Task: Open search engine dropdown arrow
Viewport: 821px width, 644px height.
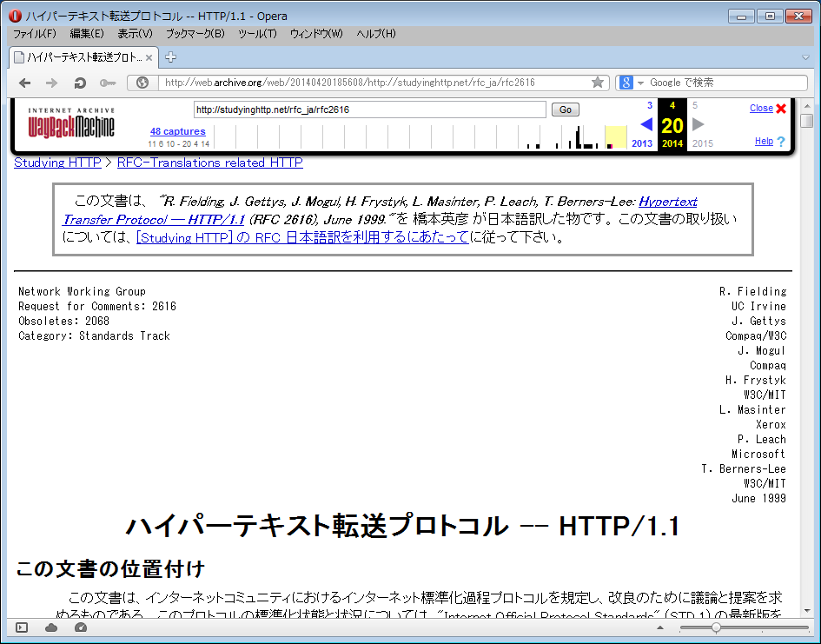Action: [640, 83]
